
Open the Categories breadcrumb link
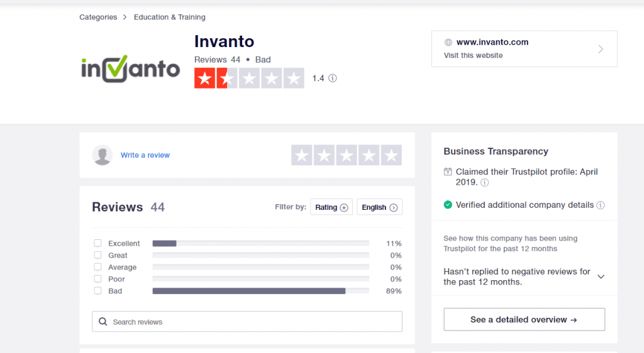pos(98,17)
